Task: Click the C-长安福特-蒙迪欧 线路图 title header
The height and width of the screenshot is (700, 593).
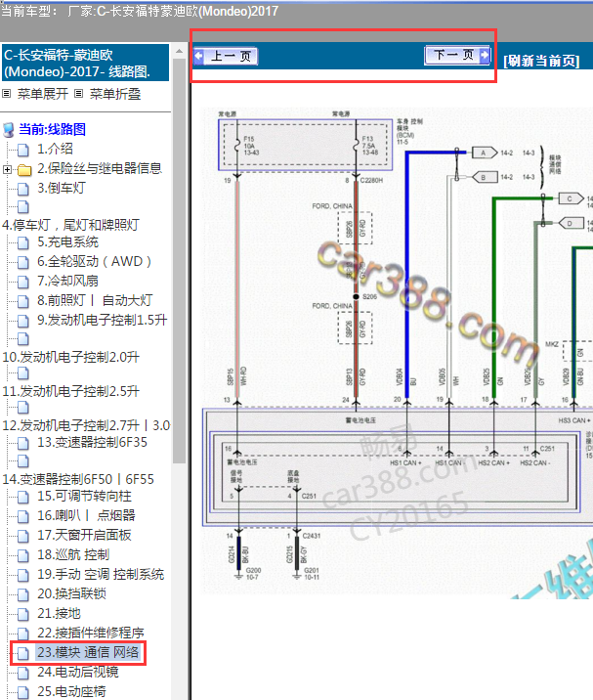Action: tap(85, 63)
